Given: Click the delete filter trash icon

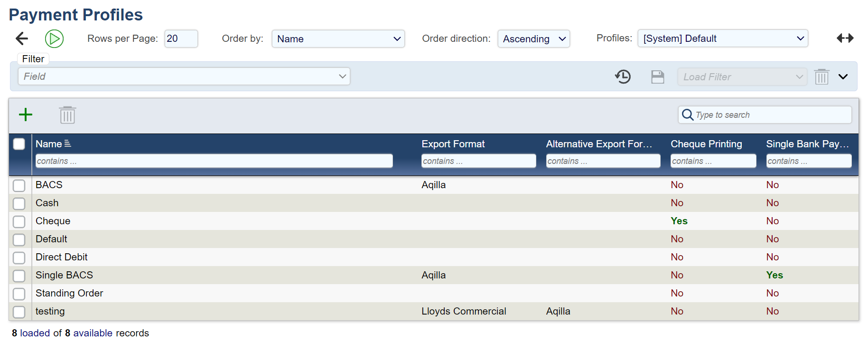Looking at the screenshot, I should (821, 76).
